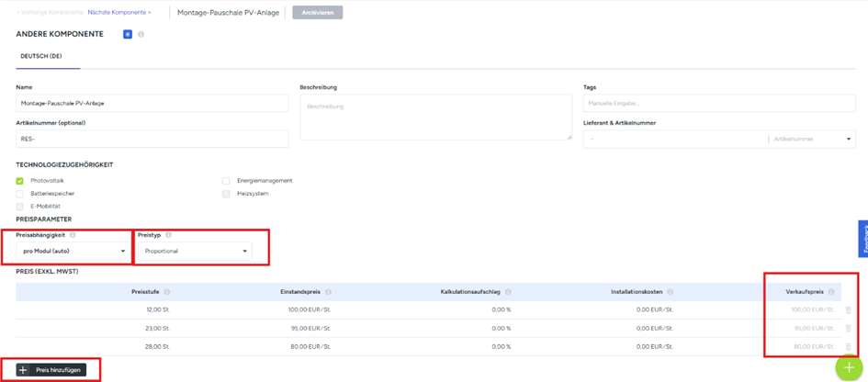
Task: Click the info icon next to Preistyp
Action: 167,235
